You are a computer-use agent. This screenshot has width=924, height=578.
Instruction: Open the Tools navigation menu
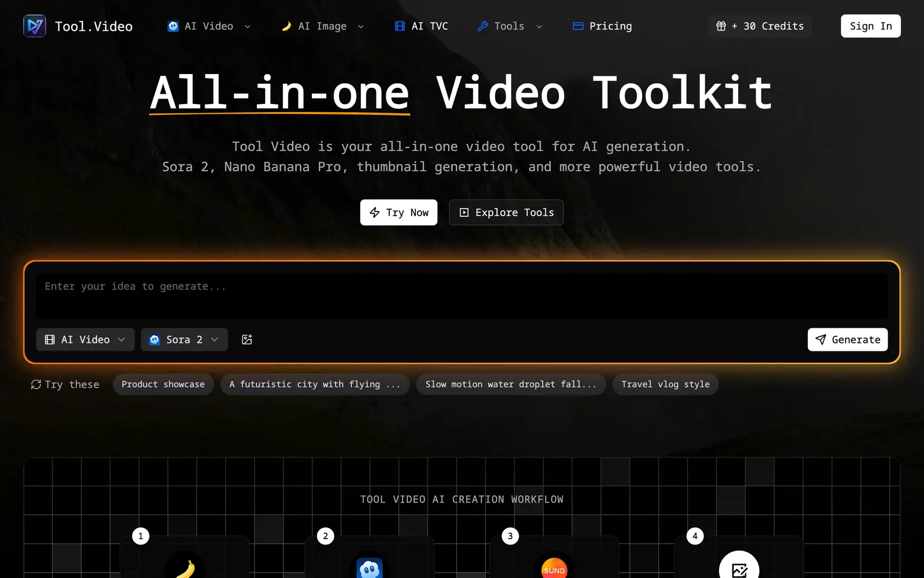point(509,26)
